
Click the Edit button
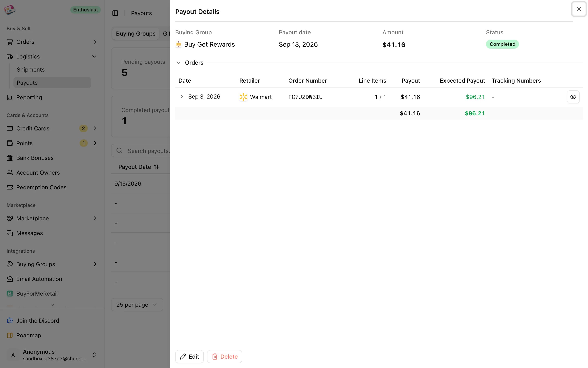[x=189, y=357]
